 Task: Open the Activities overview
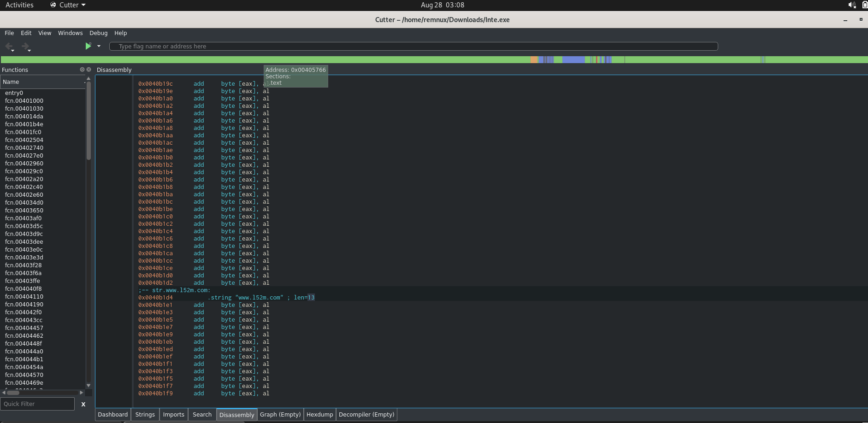pos(19,5)
